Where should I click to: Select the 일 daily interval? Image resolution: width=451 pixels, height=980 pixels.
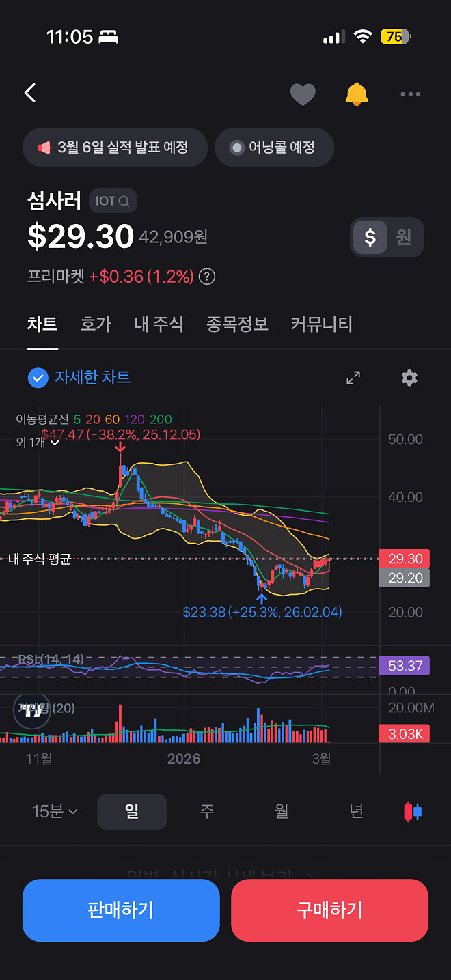(132, 811)
